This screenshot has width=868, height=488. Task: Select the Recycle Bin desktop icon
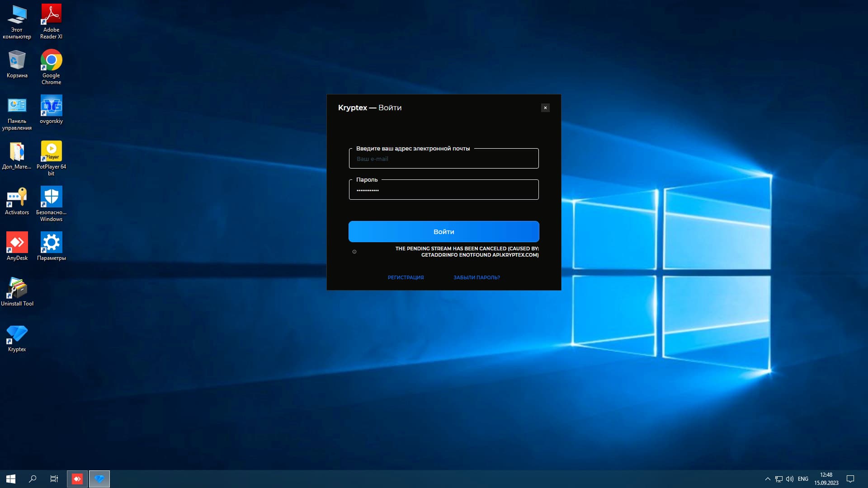tap(17, 64)
